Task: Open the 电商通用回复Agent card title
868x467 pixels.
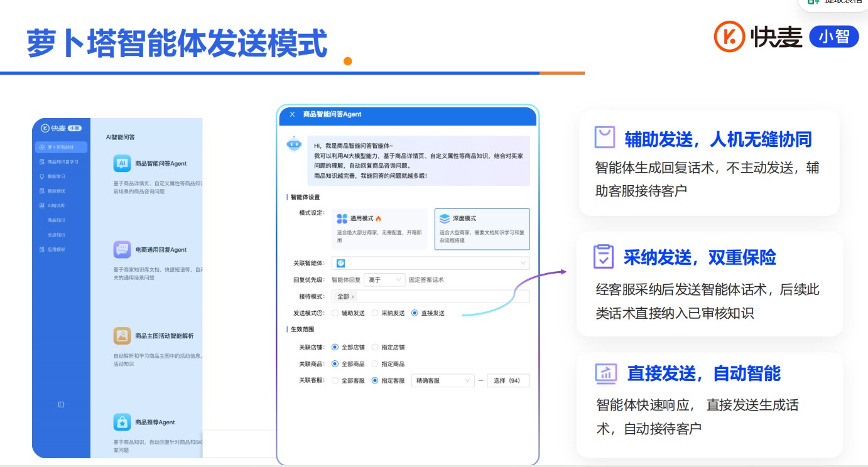Action: click(161, 249)
